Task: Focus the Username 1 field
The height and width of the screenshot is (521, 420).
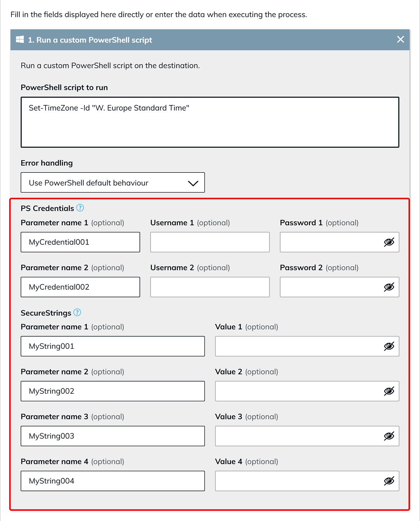Action: tap(210, 242)
